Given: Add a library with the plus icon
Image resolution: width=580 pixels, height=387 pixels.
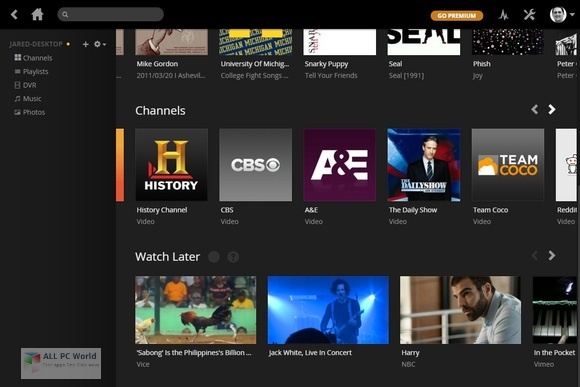Looking at the screenshot, I should point(85,44).
